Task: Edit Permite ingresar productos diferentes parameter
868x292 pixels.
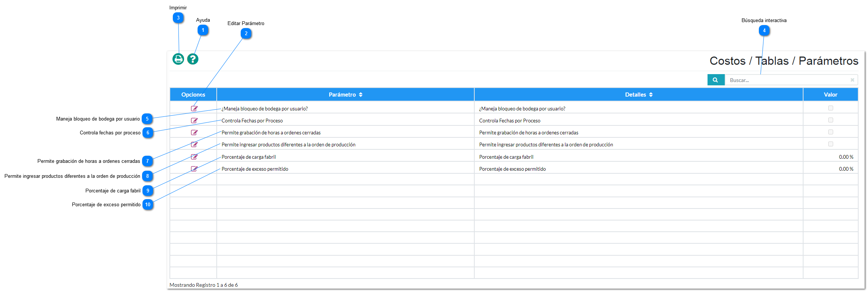Action: click(x=194, y=145)
